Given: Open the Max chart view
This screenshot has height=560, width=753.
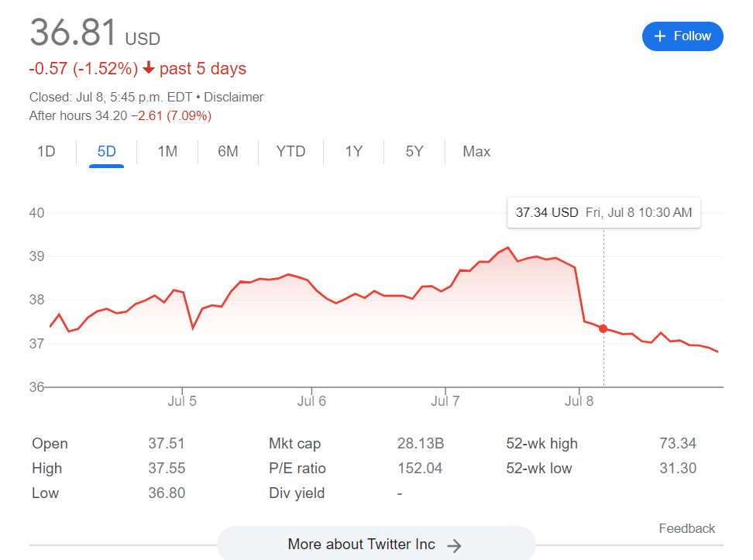Looking at the screenshot, I should 476,152.
